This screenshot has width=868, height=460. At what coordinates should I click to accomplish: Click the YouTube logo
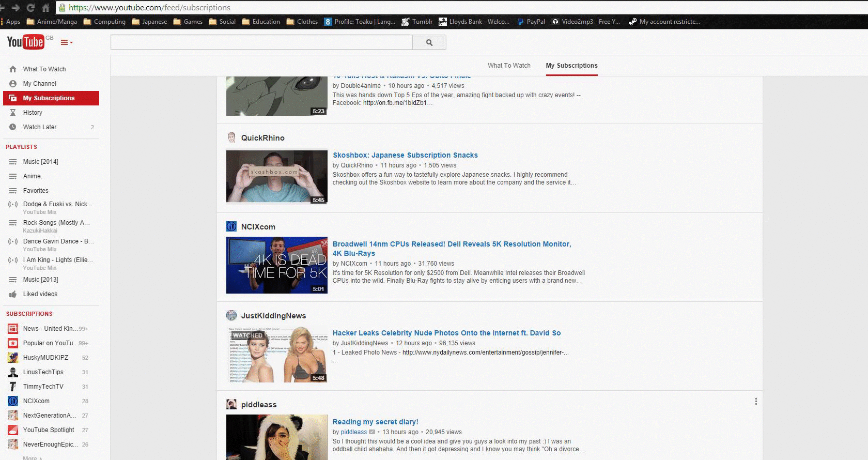pos(25,42)
